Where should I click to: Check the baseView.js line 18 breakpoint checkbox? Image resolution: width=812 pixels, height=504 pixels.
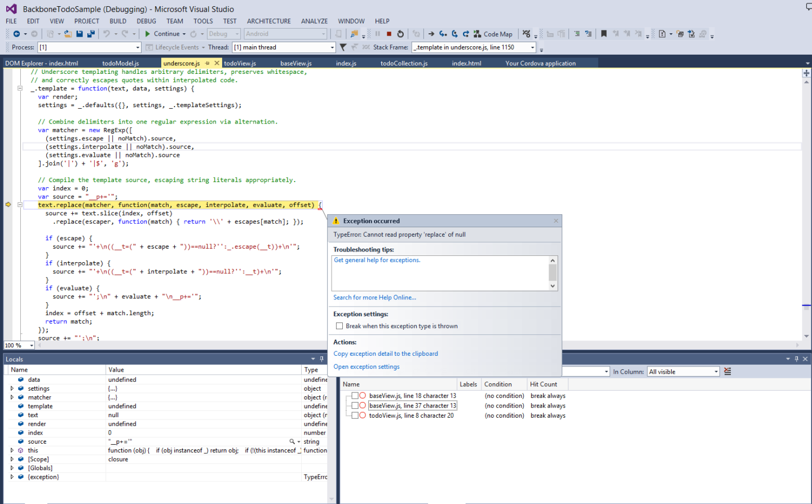(x=355, y=396)
